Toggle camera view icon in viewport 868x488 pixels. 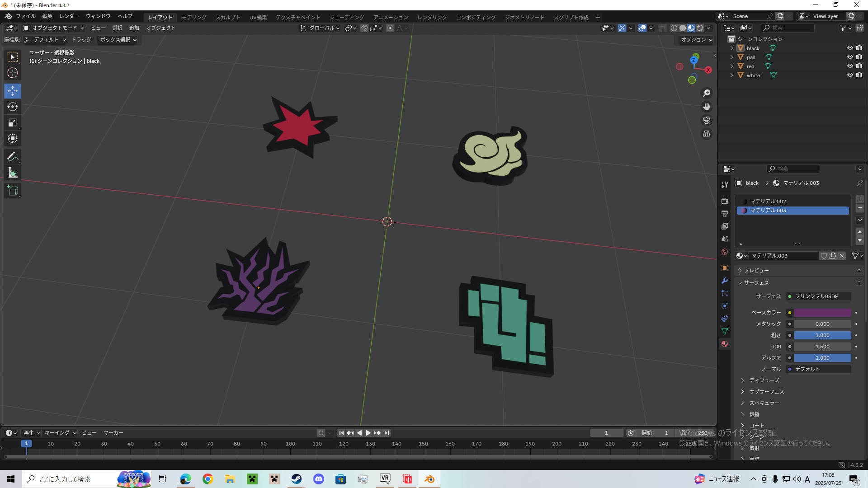click(x=707, y=120)
